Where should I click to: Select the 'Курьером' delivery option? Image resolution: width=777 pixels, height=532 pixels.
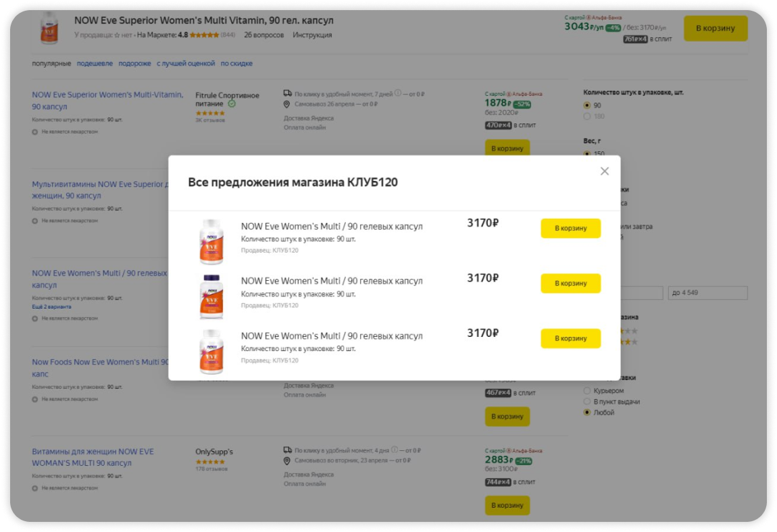coord(586,391)
